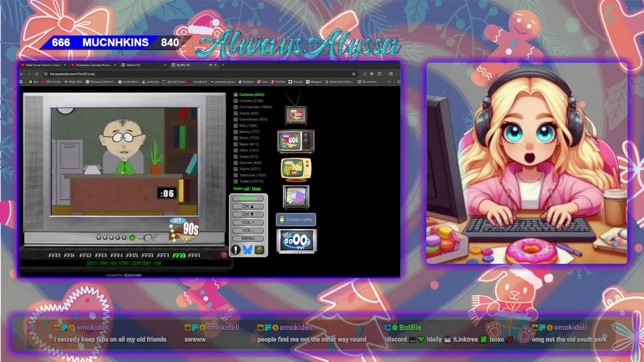
Task: Switch to the MyRetroTVs tab
Action: point(145,65)
